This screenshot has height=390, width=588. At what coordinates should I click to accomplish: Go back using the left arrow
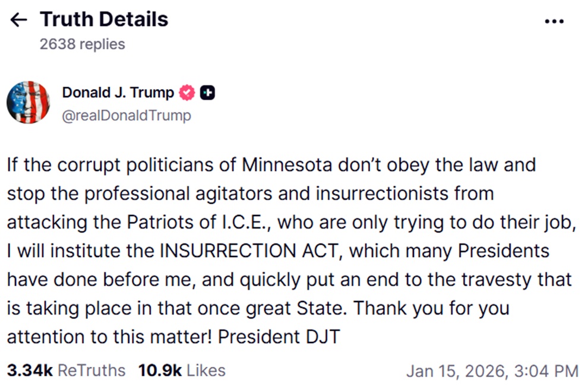click(19, 20)
